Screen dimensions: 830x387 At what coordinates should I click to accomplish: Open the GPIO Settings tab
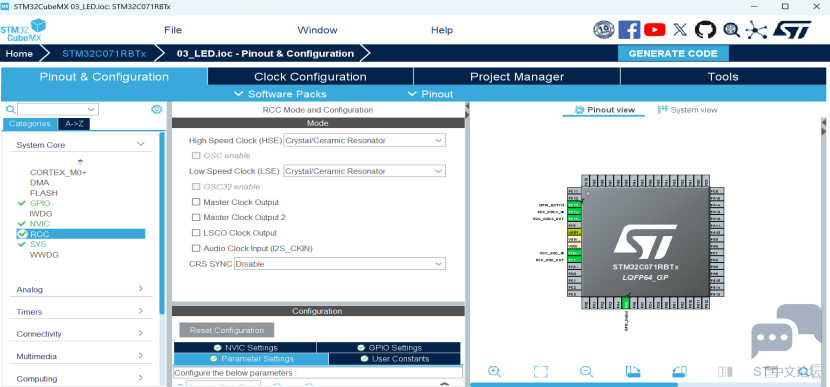point(389,348)
